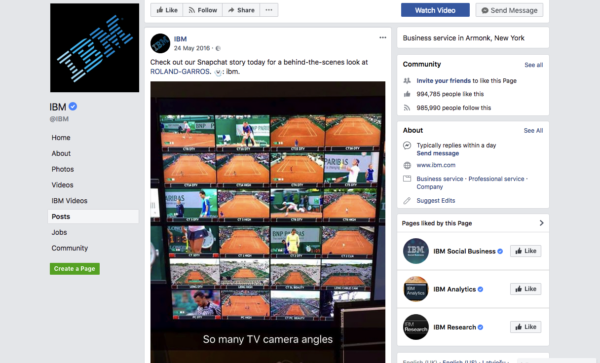Open the IBM Social Business page avatar
Image resolution: width=600 pixels, height=363 pixels.
pyautogui.click(x=416, y=251)
